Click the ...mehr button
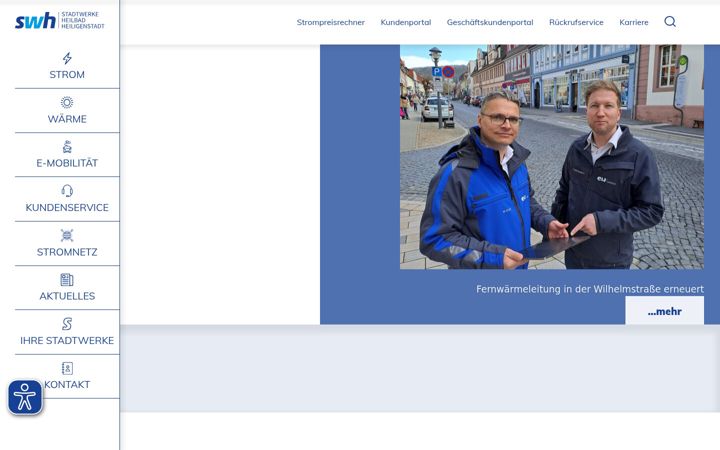Image resolution: width=720 pixels, height=450 pixels. pos(664,311)
